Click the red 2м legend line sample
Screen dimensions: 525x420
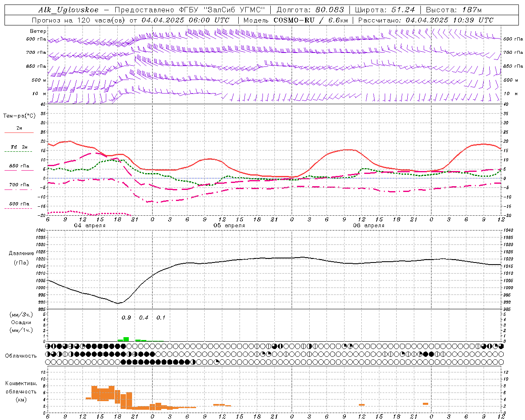click(19, 133)
